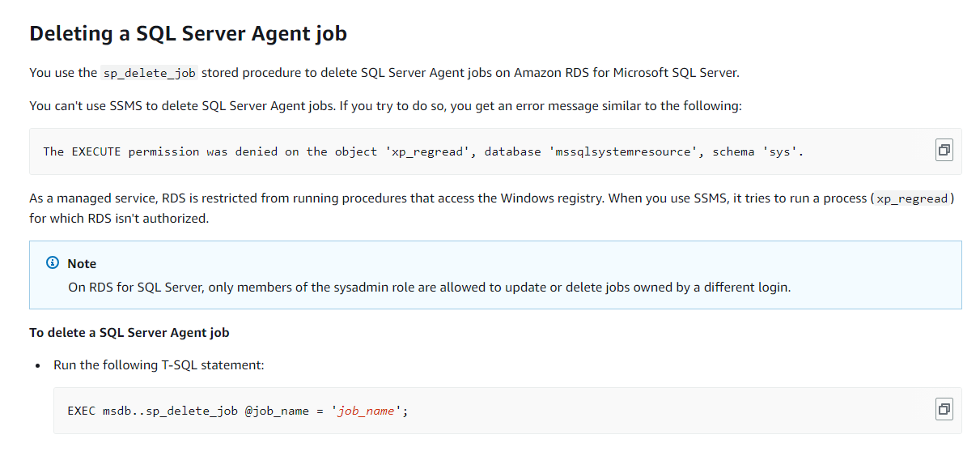Click the paragraph starting 'As a managed service'
Image resolution: width=980 pixels, height=456 pixels.
tap(492, 208)
